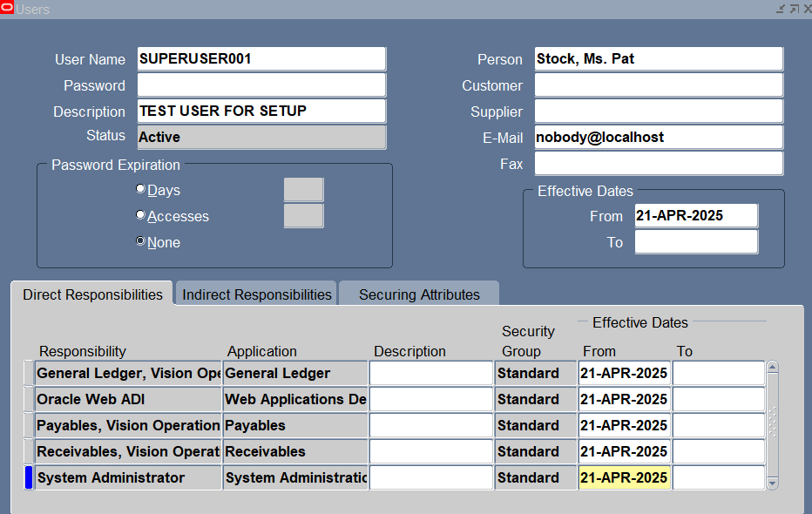
Task: Click Description cell in General Ledger row
Action: point(431,373)
